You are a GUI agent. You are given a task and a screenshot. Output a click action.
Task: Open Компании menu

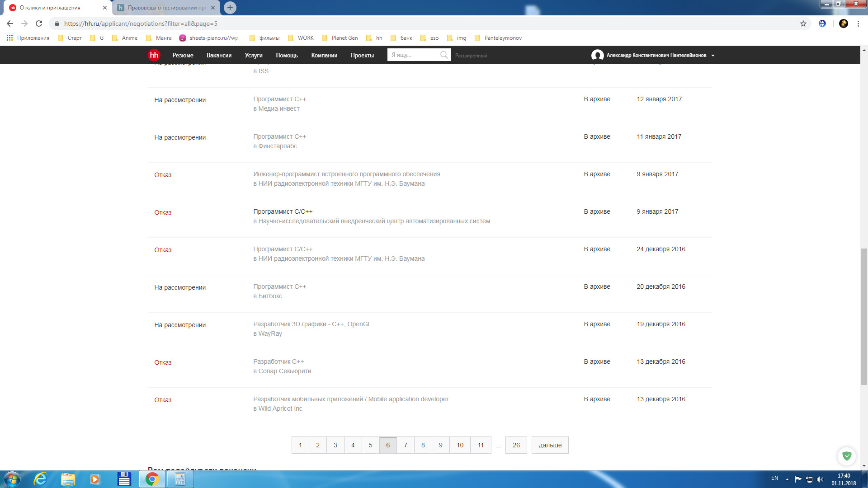point(324,55)
